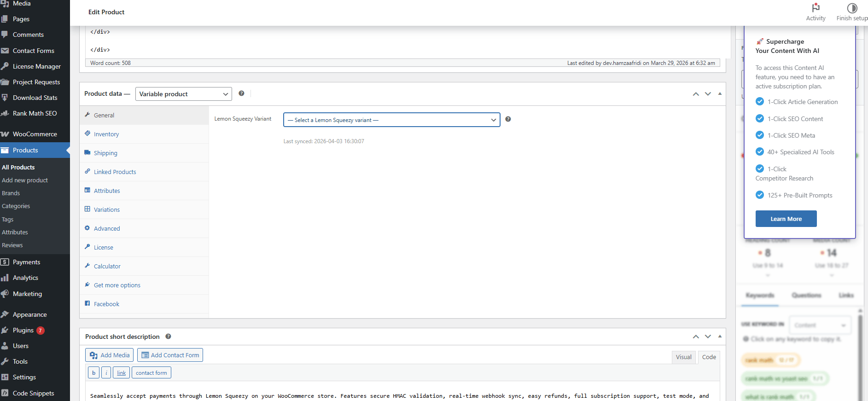This screenshot has width=868, height=401.
Task: Open the Brands submenu link
Action: point(11,193)
